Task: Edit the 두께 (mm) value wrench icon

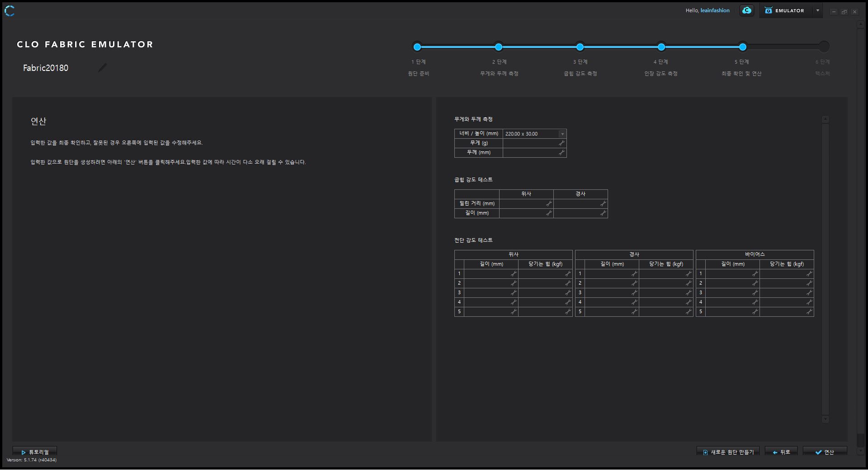Action: point(561,152)
